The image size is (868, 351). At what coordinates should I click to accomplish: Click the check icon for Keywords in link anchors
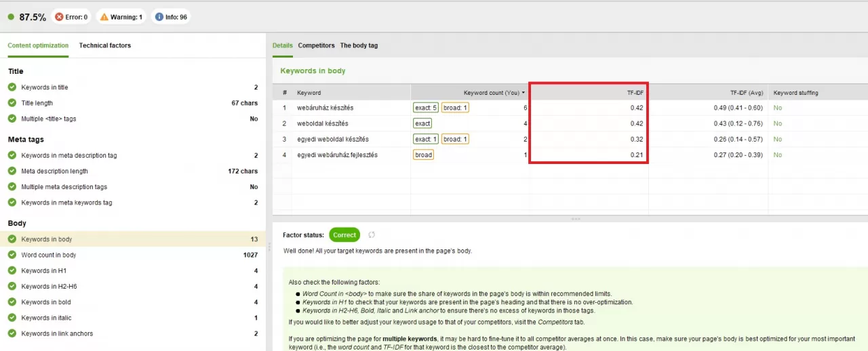(12, 333)
